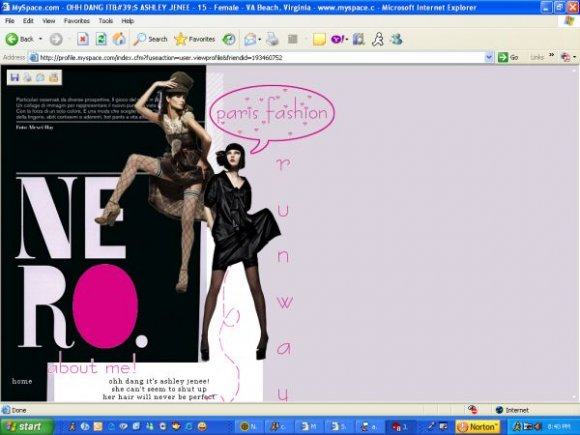Open the address bar dropdown list
This screenshot has height=435, width=580.
point(489,57)
